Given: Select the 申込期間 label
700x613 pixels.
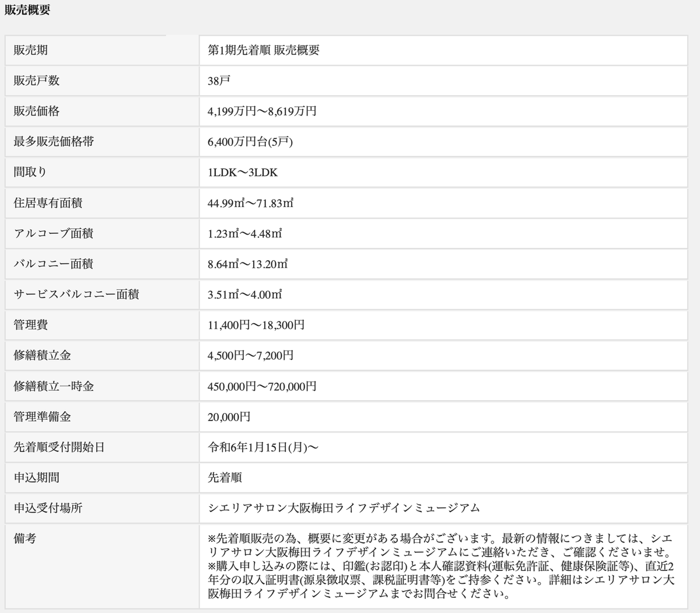Looking at the screenshot, I should [x=36, y=478].
